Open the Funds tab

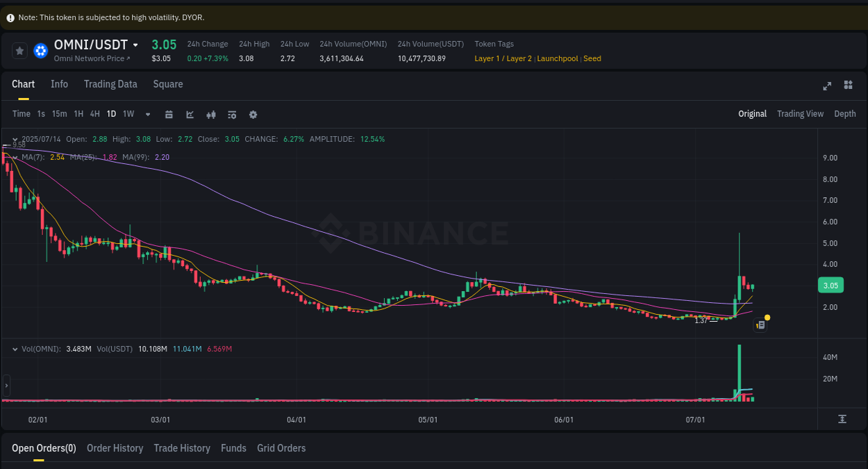pyautogui.click(x=233, y=448)
